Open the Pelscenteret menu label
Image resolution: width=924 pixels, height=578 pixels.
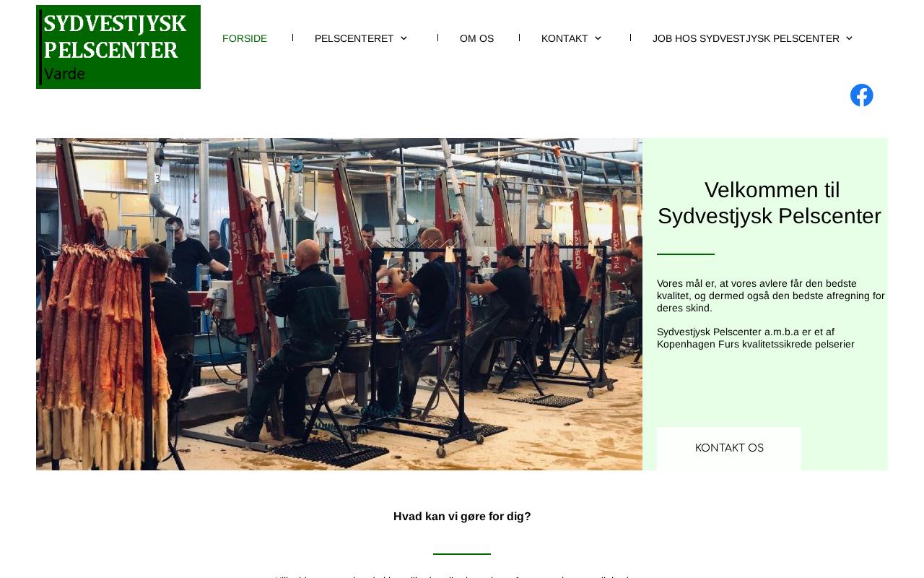coord(354,38)
